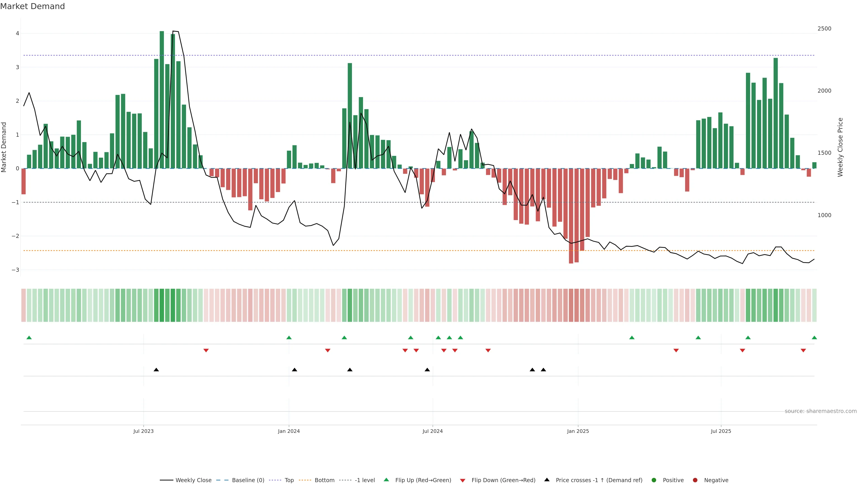The image size is (868, 488).
Task: Click the Jul 2024 x-axis label
Action: click(432, 431)
